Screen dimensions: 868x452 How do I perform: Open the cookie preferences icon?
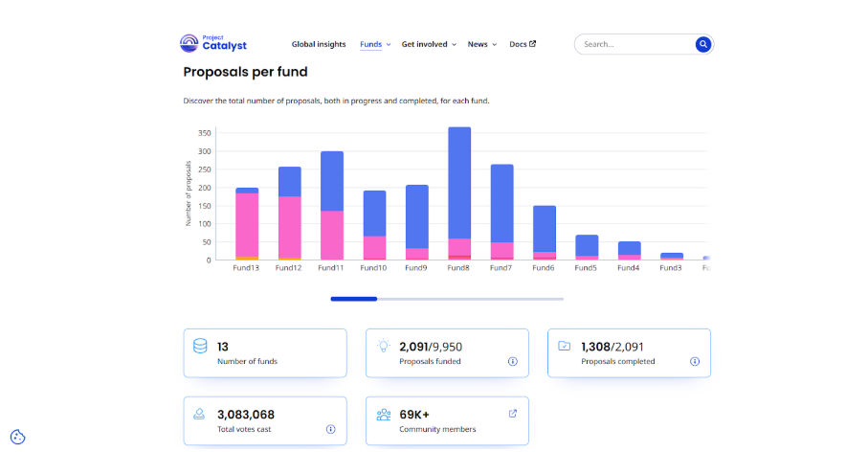click(18, 437)
